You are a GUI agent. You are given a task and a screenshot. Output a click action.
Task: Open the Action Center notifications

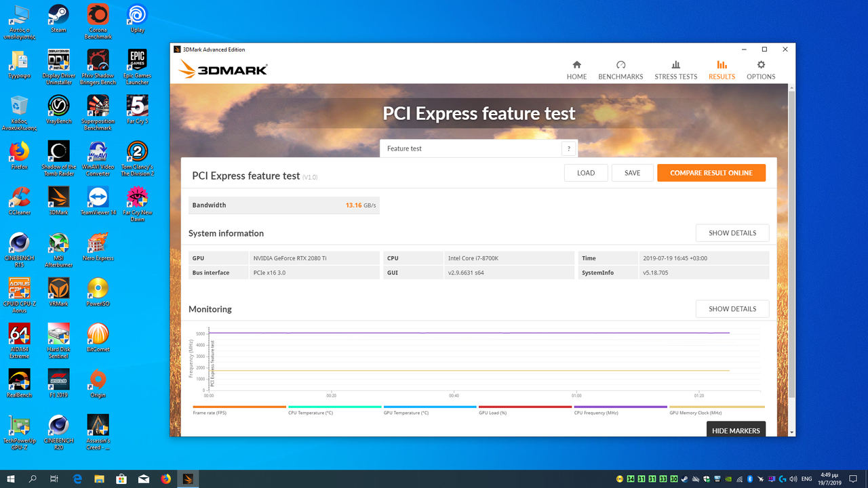tap(852, 479)
